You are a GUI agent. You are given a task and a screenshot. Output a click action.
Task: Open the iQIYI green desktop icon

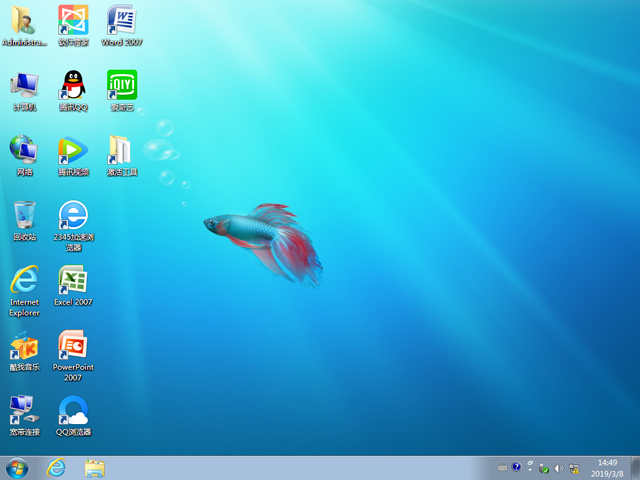coord(121,86)
